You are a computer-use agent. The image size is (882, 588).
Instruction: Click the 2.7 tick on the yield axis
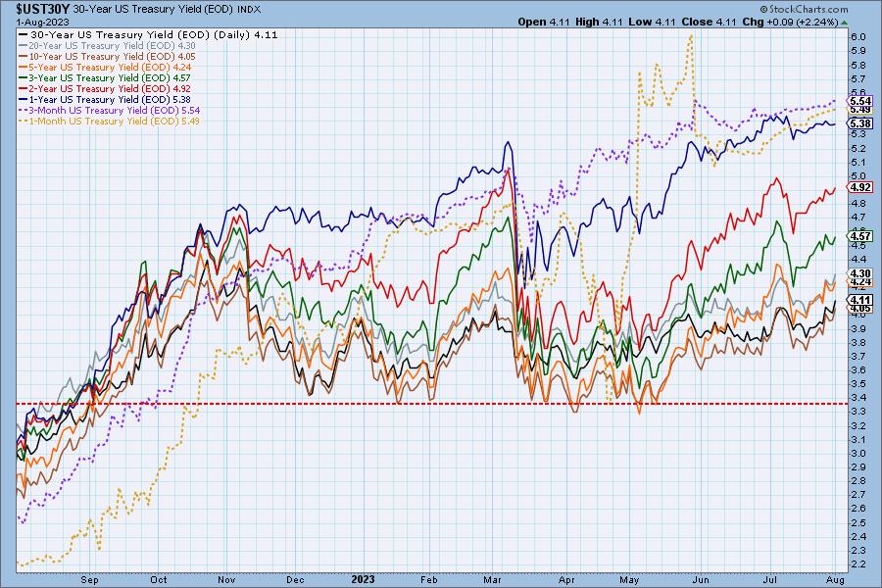(858, 495)
